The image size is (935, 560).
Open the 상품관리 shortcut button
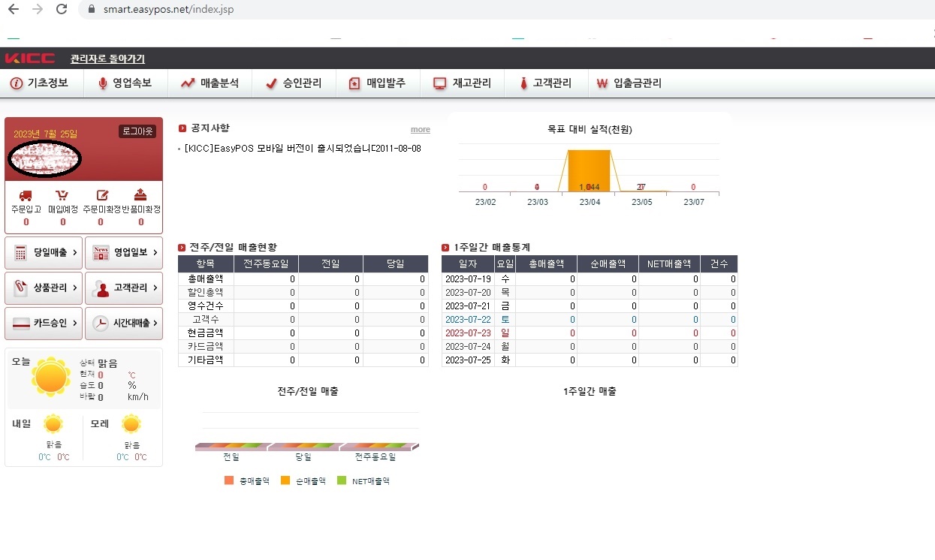[x=44, y=288]
